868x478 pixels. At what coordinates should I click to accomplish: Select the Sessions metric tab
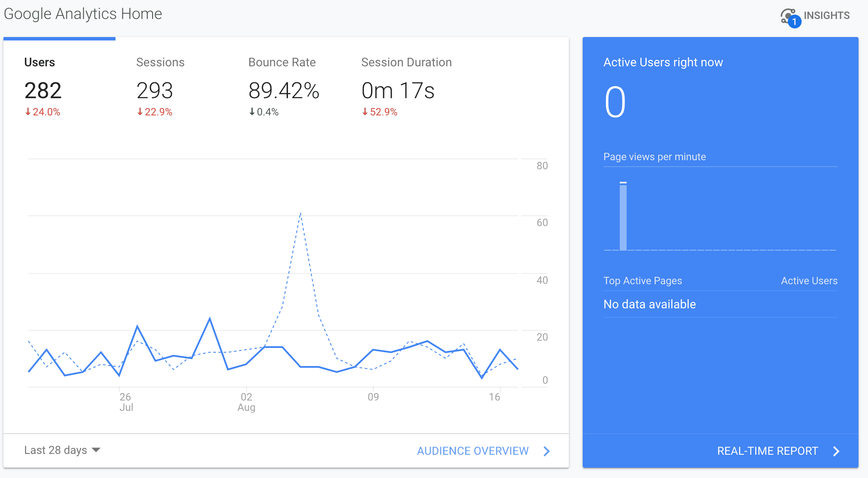pos(172,86)
